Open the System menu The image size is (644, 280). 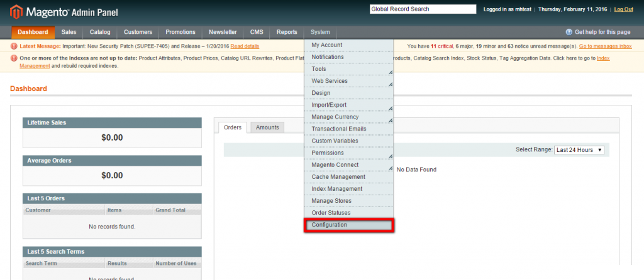[x=320, y=32]
